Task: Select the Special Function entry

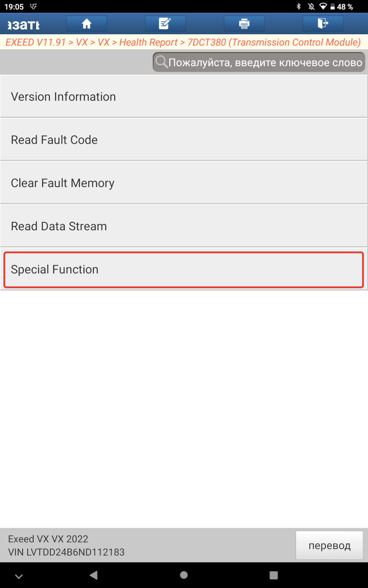Action: coord(184,269)
